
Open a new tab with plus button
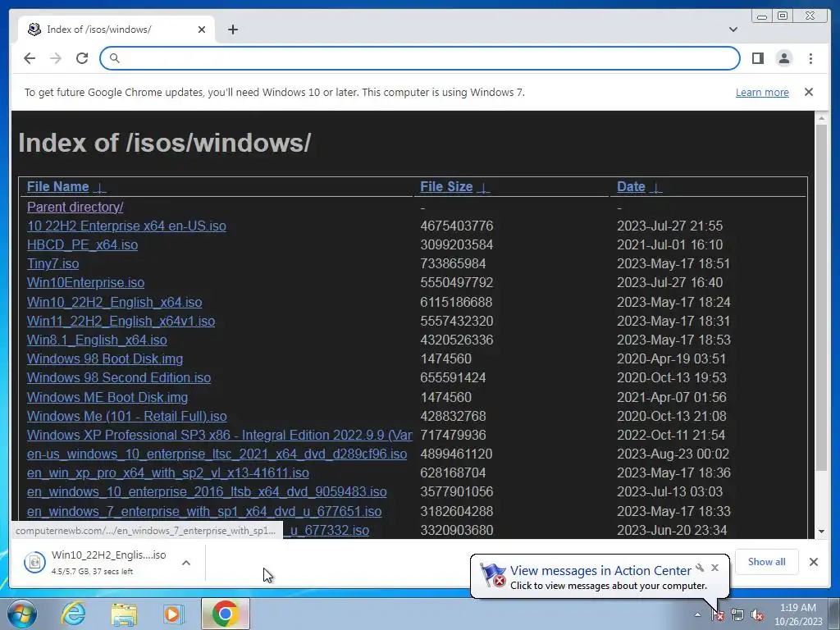pos(232,30)
